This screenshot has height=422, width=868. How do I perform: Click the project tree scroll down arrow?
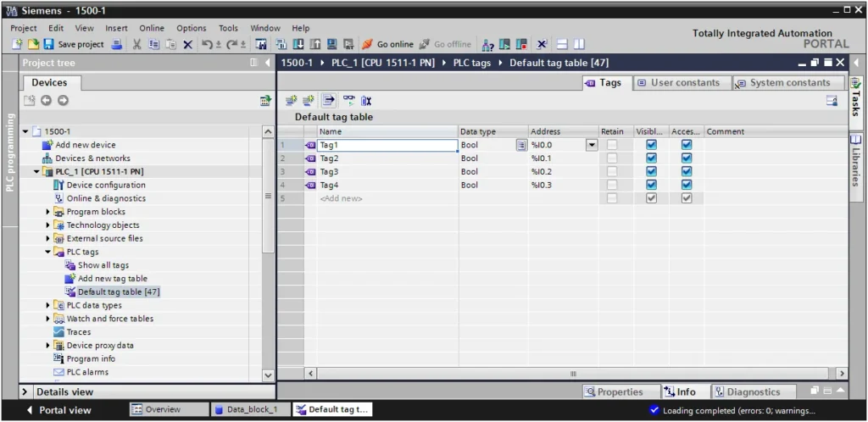(x=269, y=375)
